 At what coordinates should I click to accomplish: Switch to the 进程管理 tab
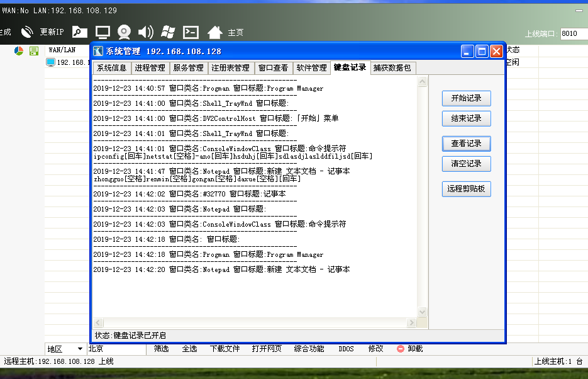[150, 68]
